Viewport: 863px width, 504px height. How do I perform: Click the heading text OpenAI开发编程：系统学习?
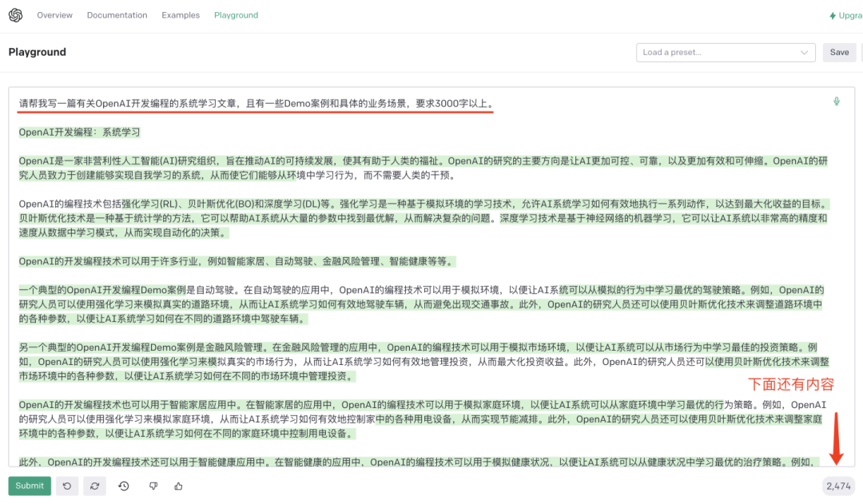[x=79, y=132]
